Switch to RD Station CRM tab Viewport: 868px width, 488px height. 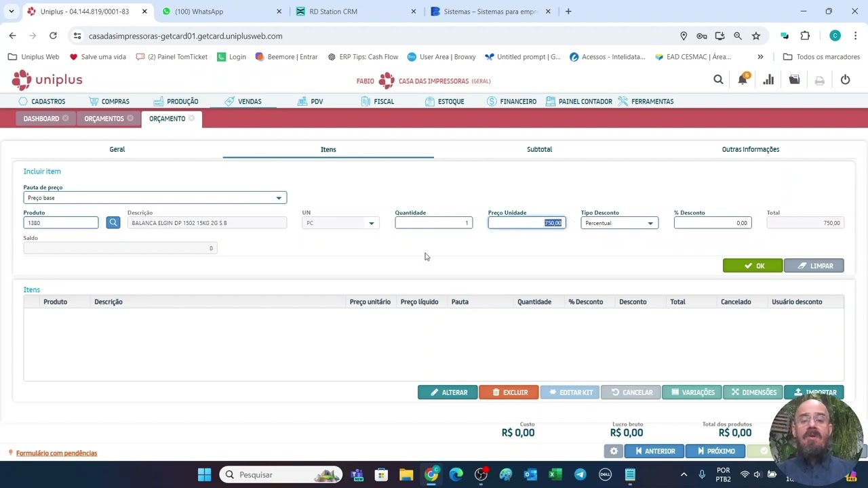point(357,12)
